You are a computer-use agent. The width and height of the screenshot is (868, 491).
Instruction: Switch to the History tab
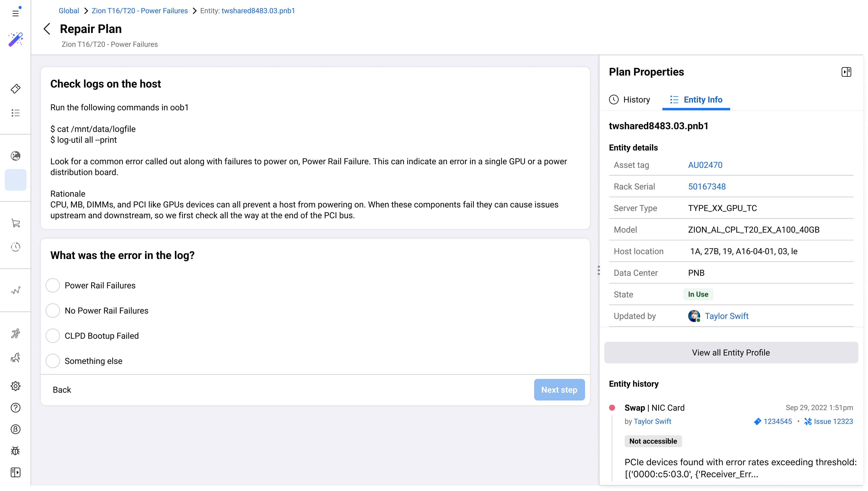pyautogui.click(x=629, y=100)
